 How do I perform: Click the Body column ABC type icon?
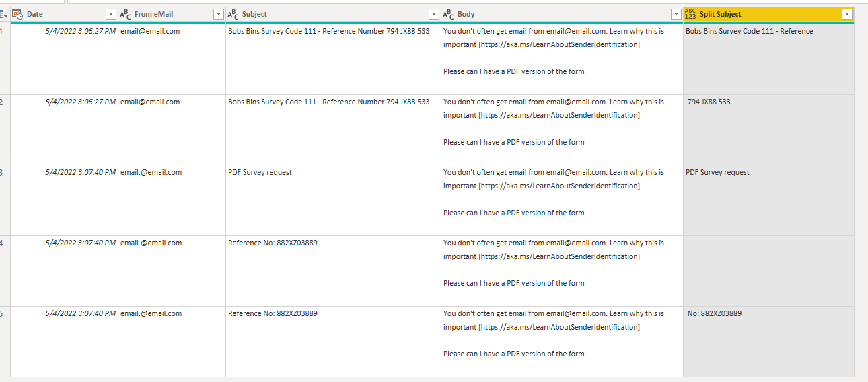coord(448,14)
